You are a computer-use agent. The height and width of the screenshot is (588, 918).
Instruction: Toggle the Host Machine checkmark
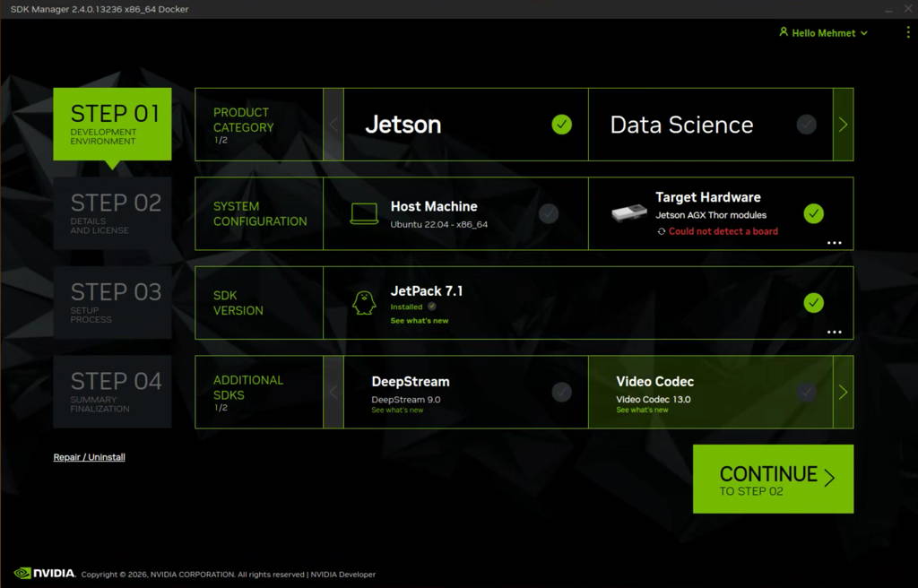[549, 213]
